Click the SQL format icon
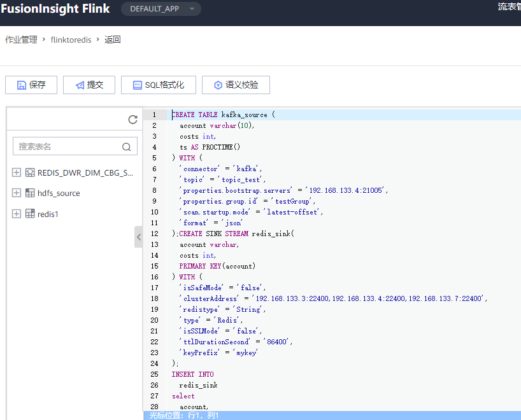The image size is (521, 420). pyautogui.click(x=136, y=85)
